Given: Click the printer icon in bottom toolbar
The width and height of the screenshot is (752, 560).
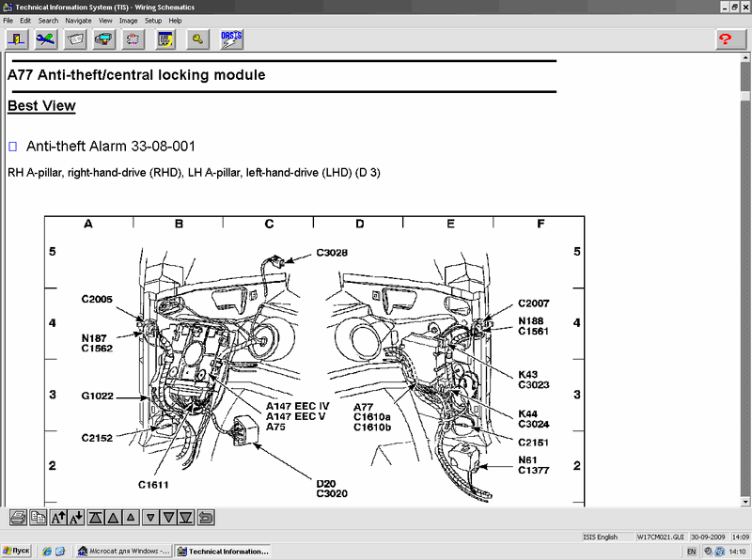Looking at the screenshot, I should click(x=18, y=517).
